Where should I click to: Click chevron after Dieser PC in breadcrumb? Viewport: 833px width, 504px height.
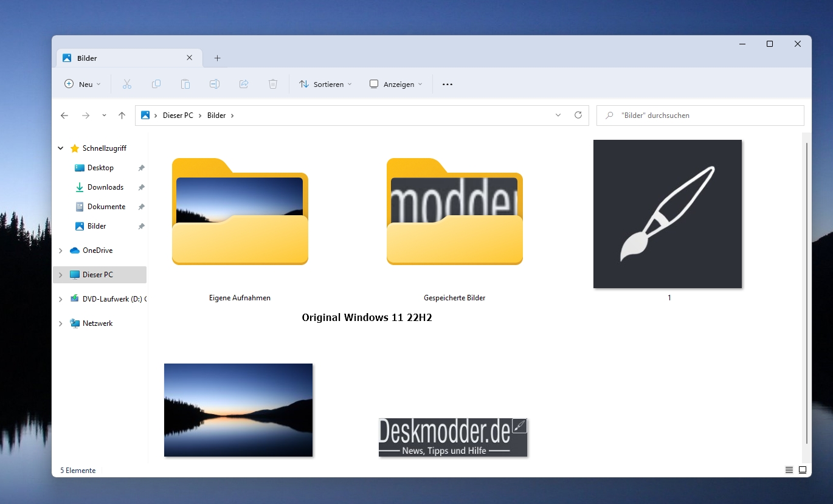[199, 116]
